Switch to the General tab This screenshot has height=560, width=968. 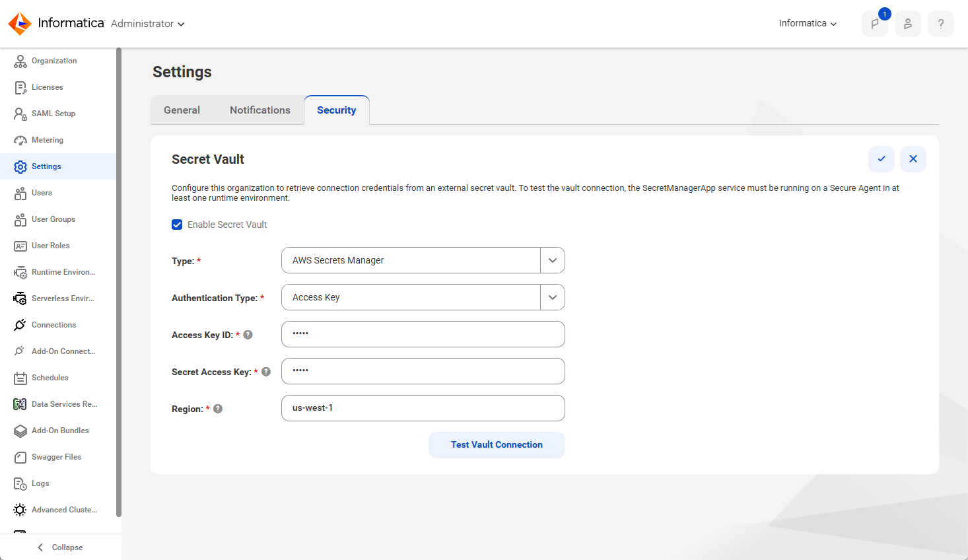(x=182, y=110)
